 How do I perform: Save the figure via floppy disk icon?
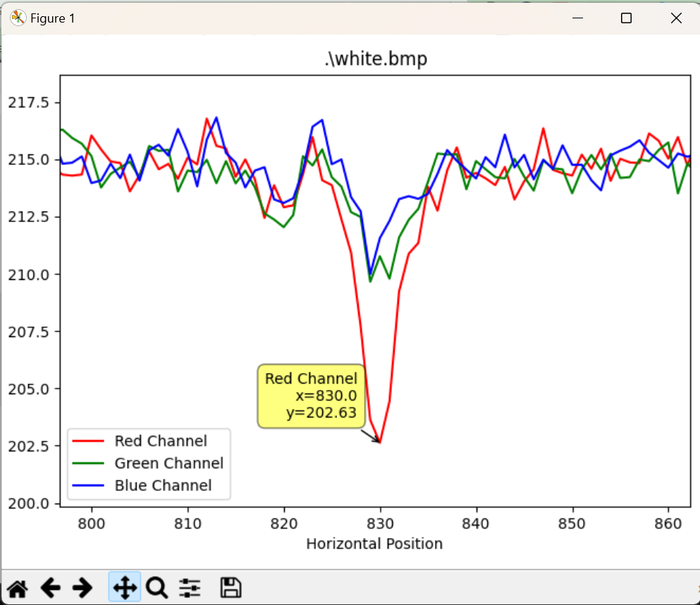(231, 587)
